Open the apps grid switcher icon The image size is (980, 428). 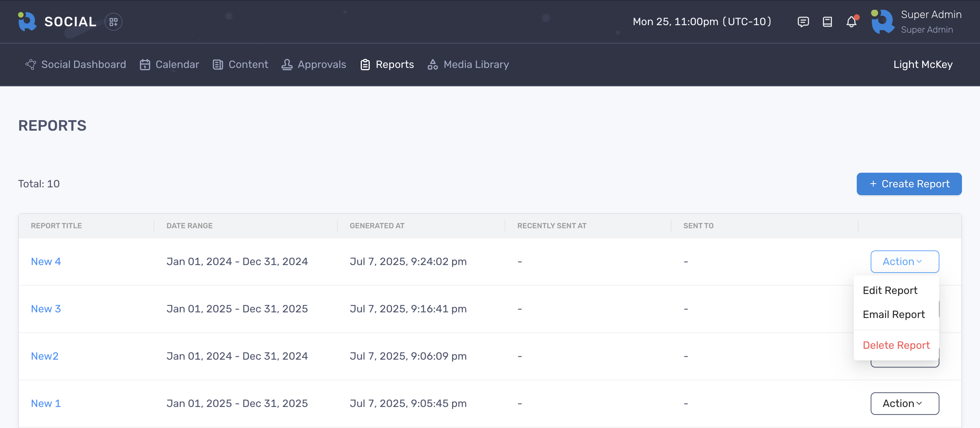coord(113,22)
